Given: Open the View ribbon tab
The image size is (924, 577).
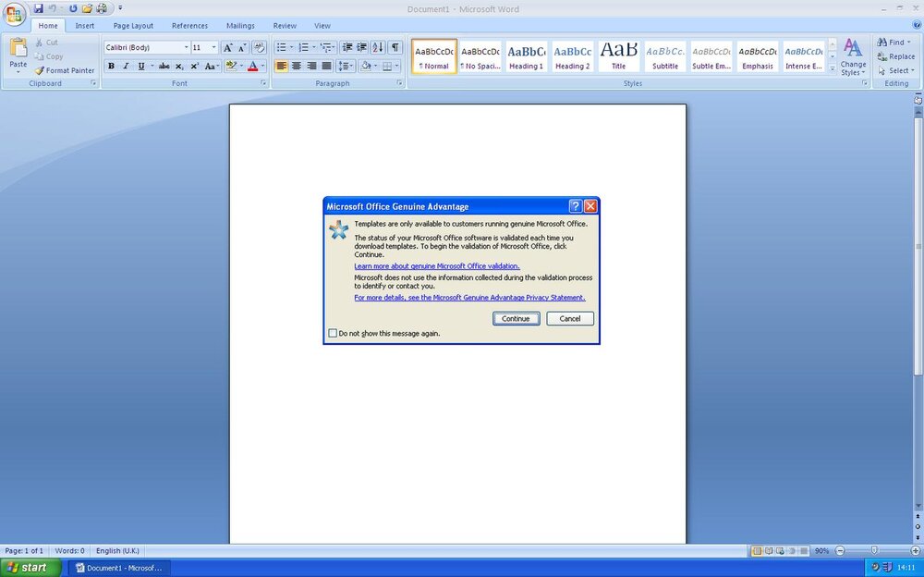Looking at the screenshot, I should coord(322,26).
